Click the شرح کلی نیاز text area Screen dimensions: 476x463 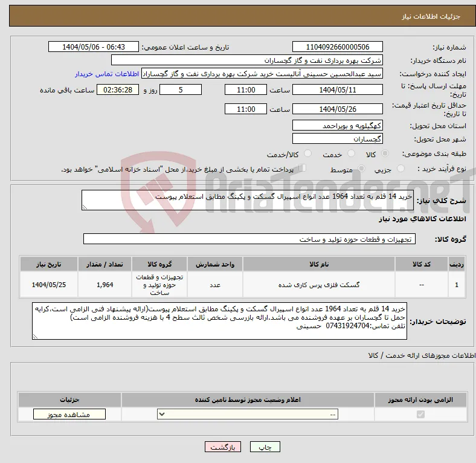[x=248, y=200]
